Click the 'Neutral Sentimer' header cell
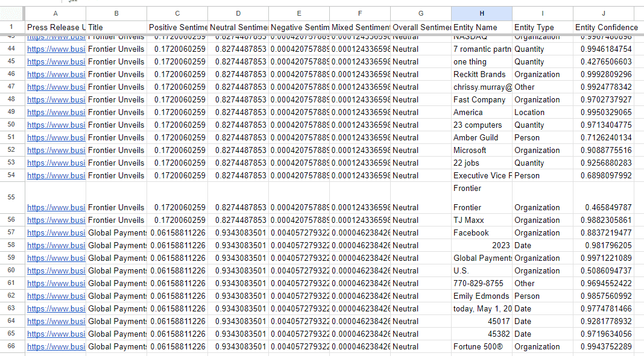The image size is (644, 356). tap(238, 27)
